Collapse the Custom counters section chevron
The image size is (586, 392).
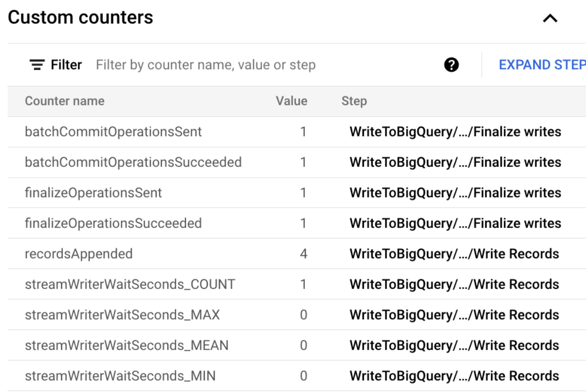click(x=550, y=18)
